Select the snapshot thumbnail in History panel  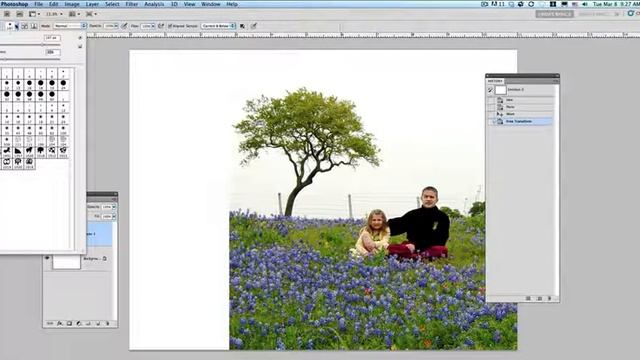click(x=500, y=90)
